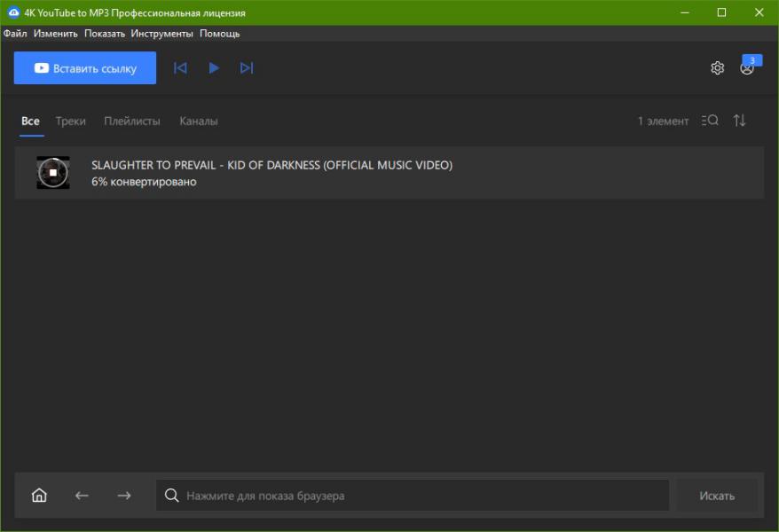Open the list search filter icon
The height and width of the screenshot is (532, 779).
[x=710, y=121]
